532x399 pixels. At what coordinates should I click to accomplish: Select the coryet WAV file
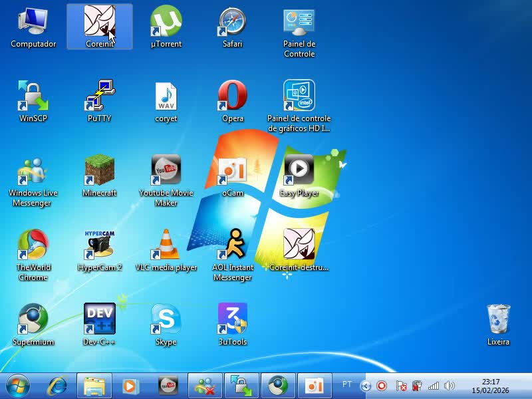click(x=166, y=97)
